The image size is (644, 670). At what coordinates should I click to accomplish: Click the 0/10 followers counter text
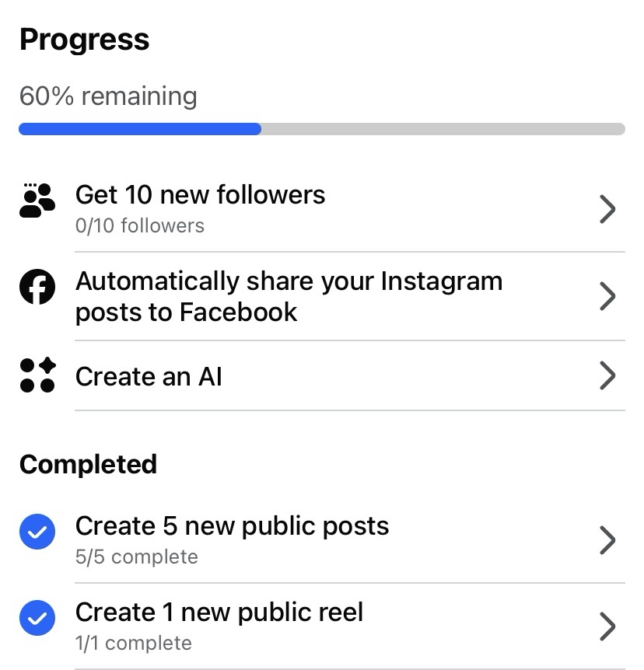point(140,226)
